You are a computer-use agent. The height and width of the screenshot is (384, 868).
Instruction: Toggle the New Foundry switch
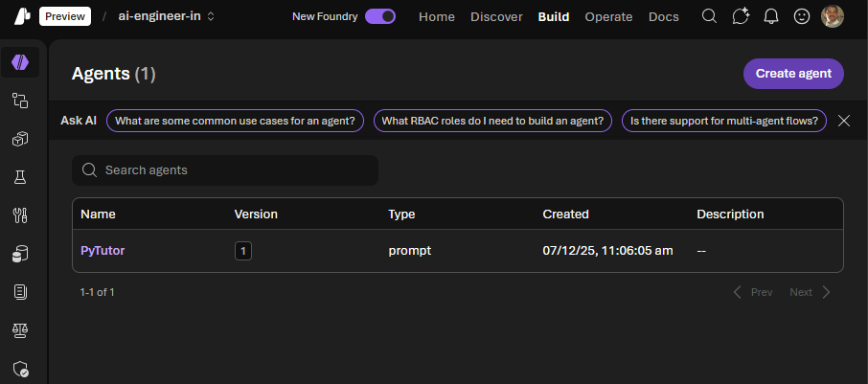click(x=380, y=16)
